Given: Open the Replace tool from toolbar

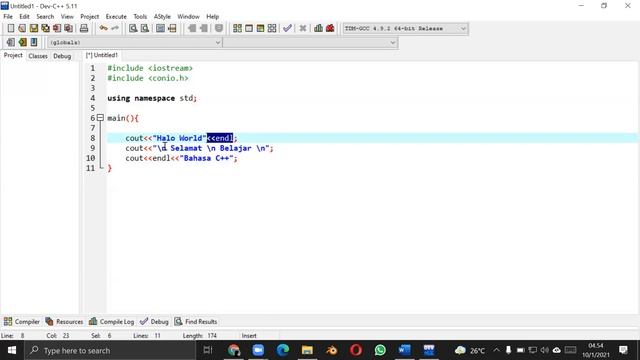Looking at the screenshot, I should coord(145,28).
